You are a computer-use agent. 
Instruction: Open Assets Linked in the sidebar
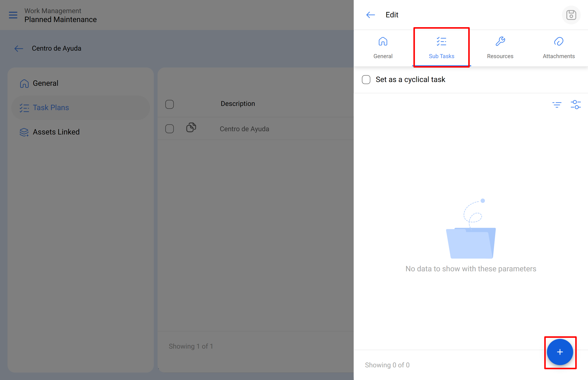click(81, 132)
